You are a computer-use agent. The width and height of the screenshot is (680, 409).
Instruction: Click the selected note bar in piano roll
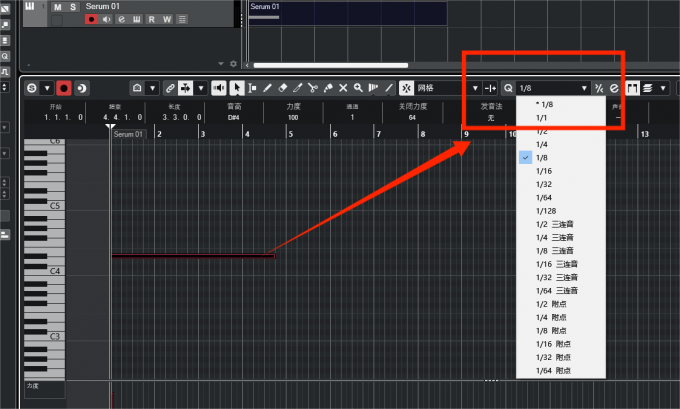193,256
